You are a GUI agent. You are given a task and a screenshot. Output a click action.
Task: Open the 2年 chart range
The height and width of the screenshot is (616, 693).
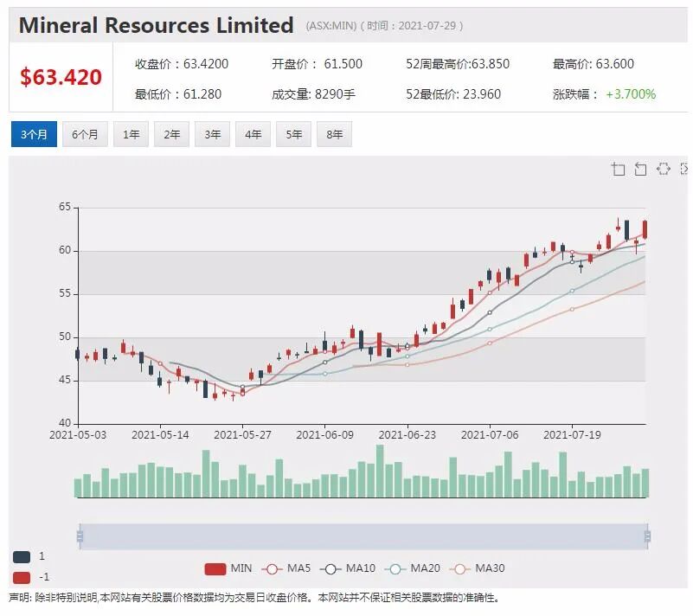[171, 134]
